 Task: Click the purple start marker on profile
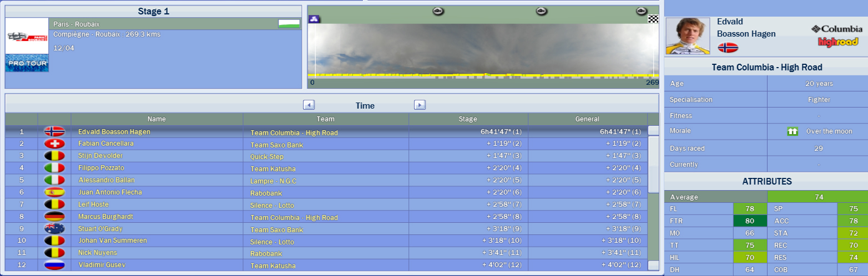[x=314, y=19]
